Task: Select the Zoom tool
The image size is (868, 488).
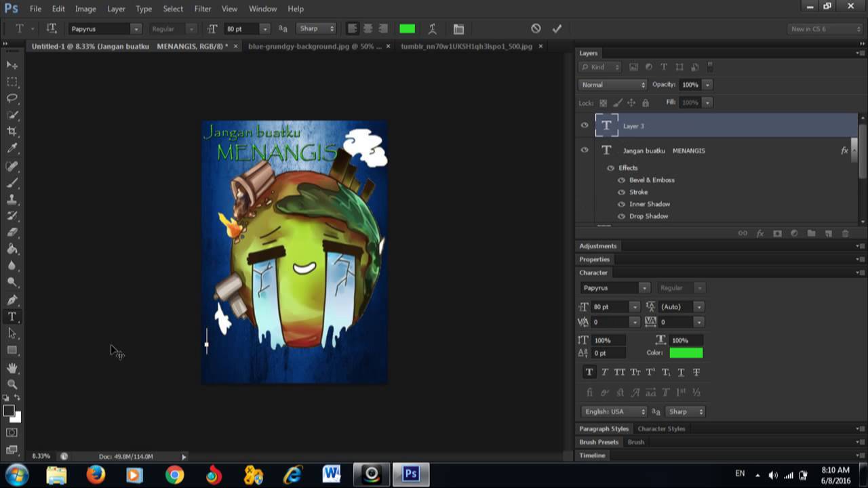Action: (x=12, y=384)
